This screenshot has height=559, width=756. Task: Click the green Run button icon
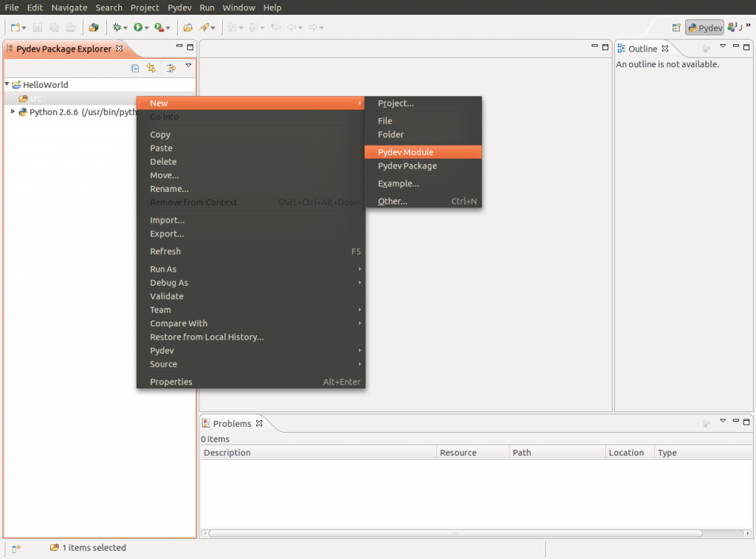pyautogui.click(x=138, y=27)
